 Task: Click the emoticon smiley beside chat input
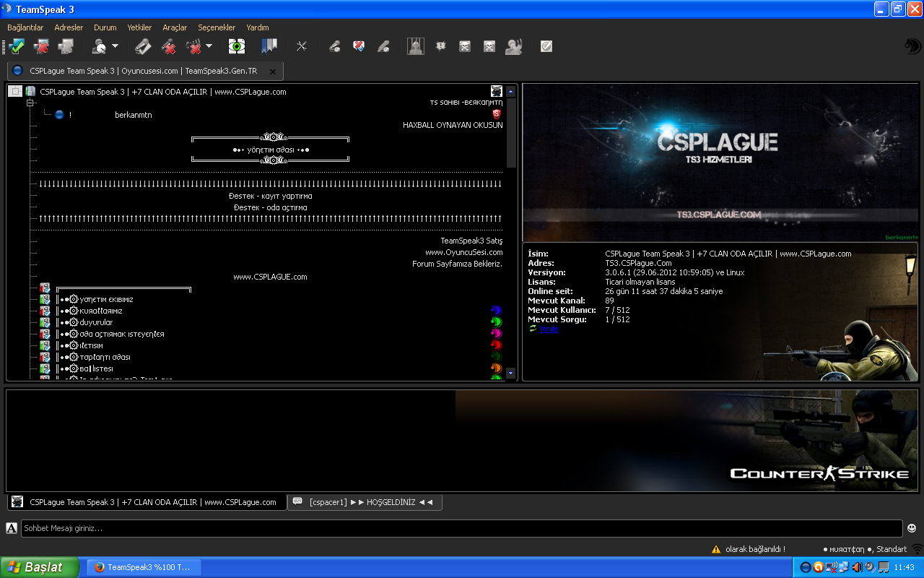point(912,528)
